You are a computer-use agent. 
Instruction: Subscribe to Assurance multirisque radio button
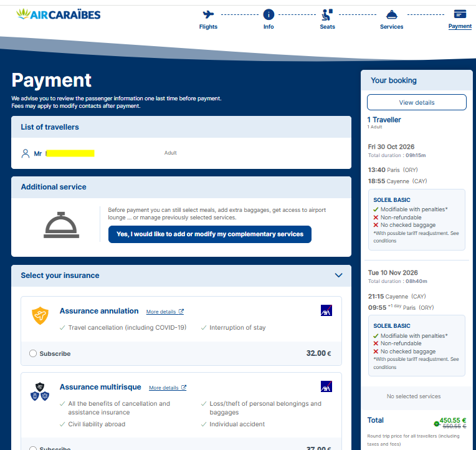click(x=33, y=448)
